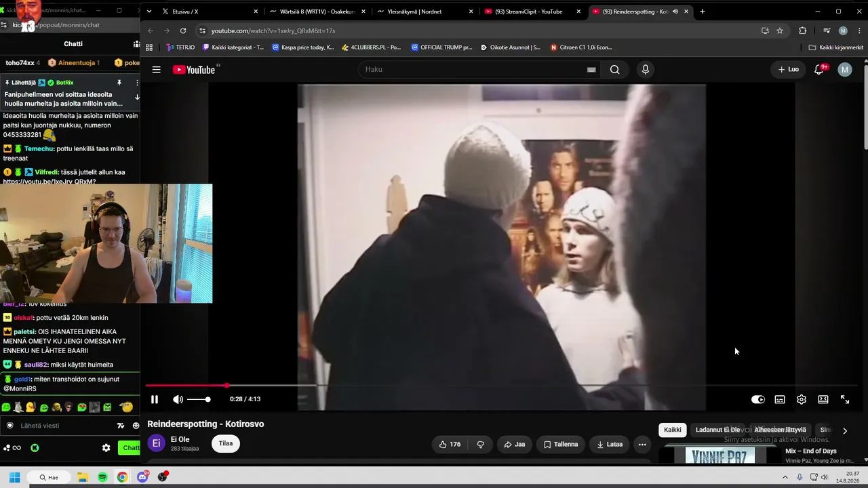Open a new browser tab
This screenshot has width=868, height=488.
point(703,12)
